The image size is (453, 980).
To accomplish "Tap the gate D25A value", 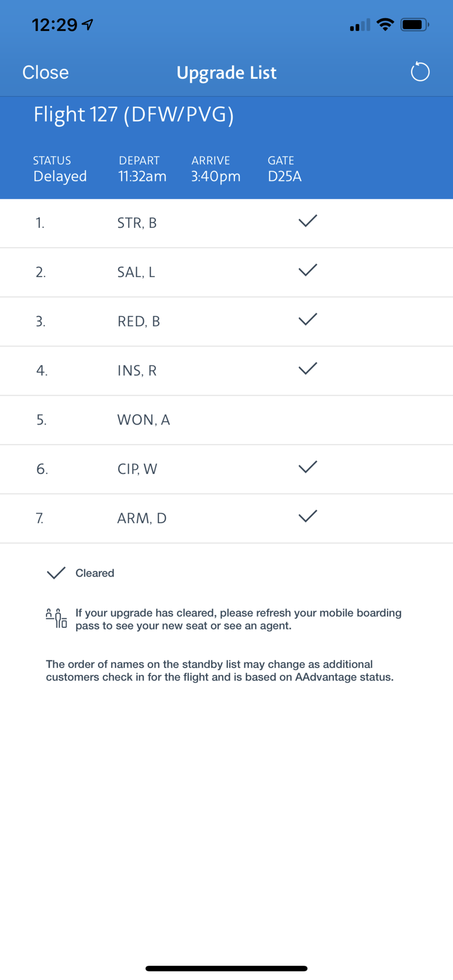I will pyautogui.click(x=285, y=176).
